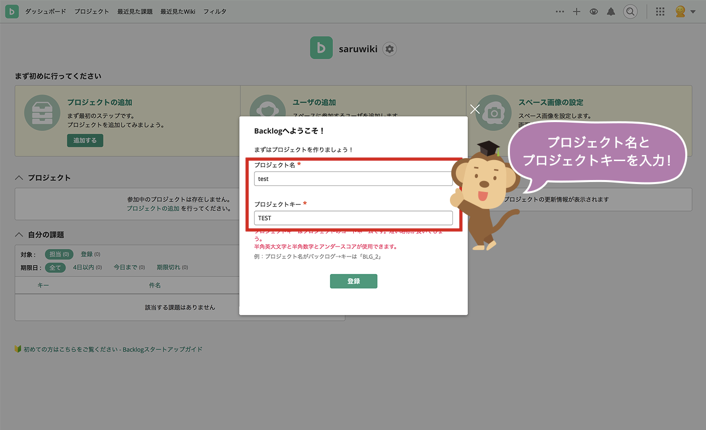Click the 追加する button
This screenshot has width=706, height=430.
pos(85,140)
